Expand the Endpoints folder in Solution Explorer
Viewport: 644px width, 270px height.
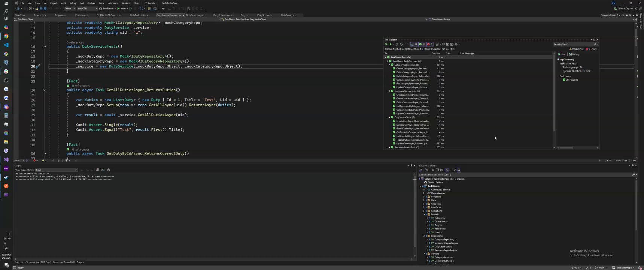(x=424, y=204)
